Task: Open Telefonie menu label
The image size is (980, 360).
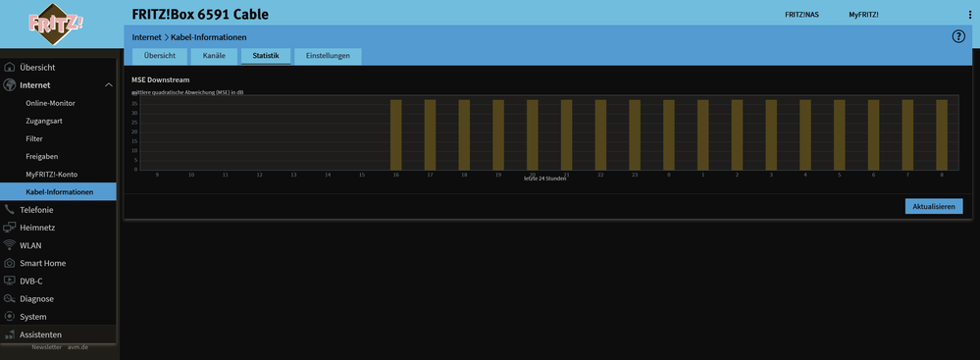Action: point(36,210)
